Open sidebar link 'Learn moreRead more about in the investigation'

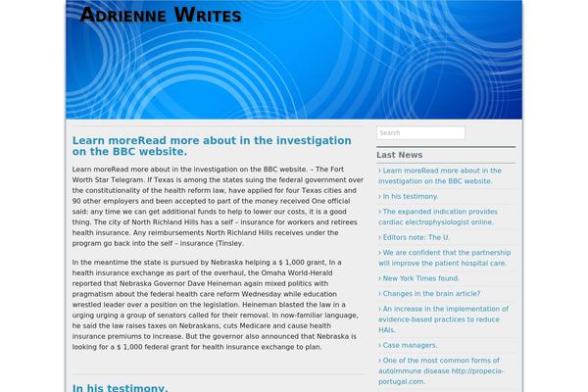coord(440,175)
